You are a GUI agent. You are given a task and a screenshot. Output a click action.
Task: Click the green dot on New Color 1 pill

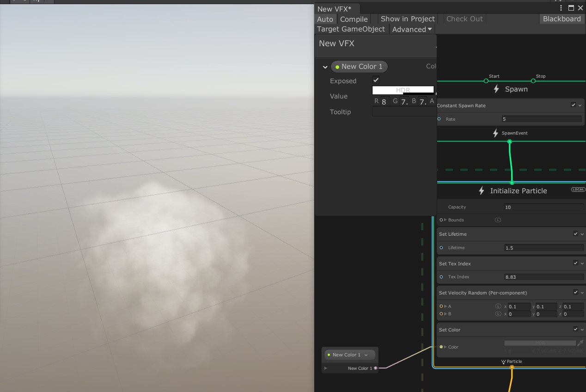pos(337,67)
